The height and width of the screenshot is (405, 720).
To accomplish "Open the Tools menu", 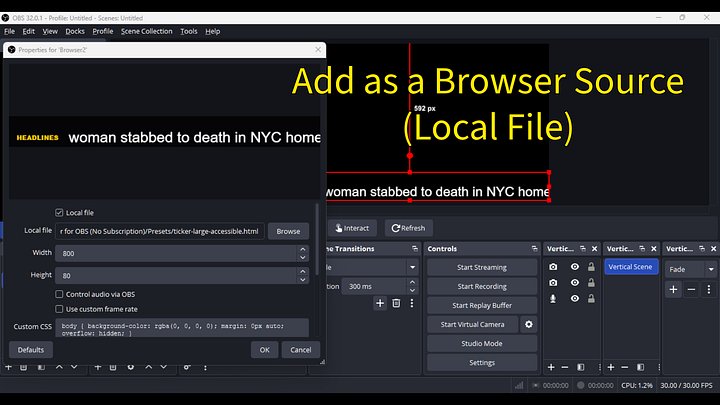I will tap(188, 31).
